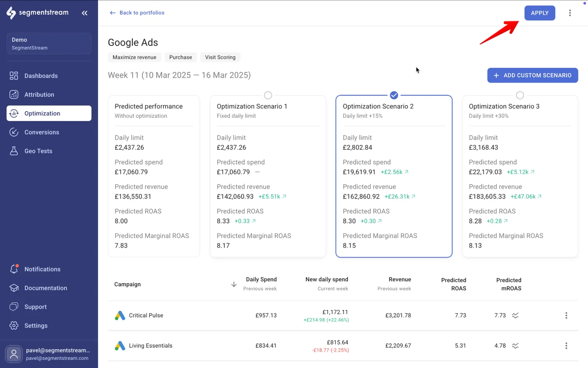Click trend chart icon for Critical Pulse
This screenshot has height=368, width=588.
click(x=515, y=315)
